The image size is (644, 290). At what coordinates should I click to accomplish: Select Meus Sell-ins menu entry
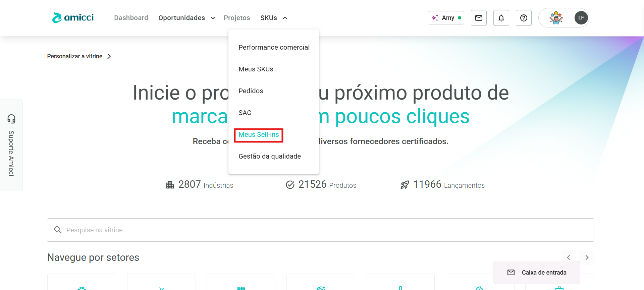coord(259,135)
